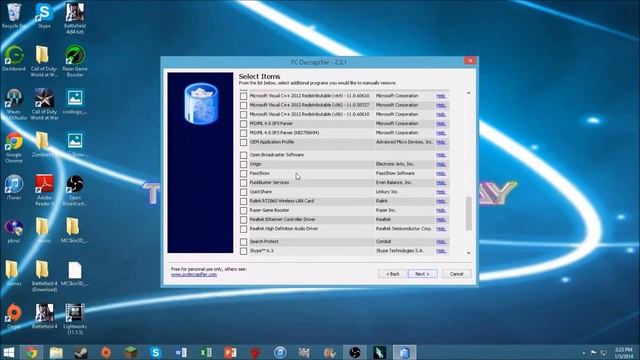Click the Back button
The image size is (640, 360).
click(393, 274)
